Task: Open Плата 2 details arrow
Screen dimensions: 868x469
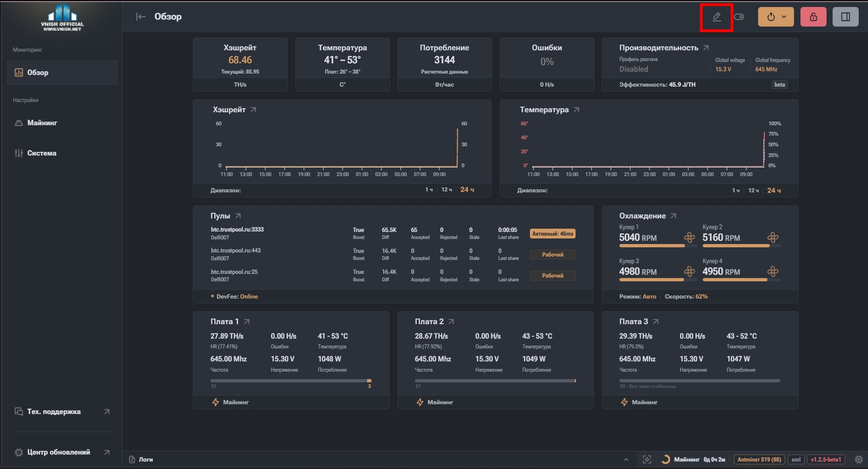Action: point(451,322)
